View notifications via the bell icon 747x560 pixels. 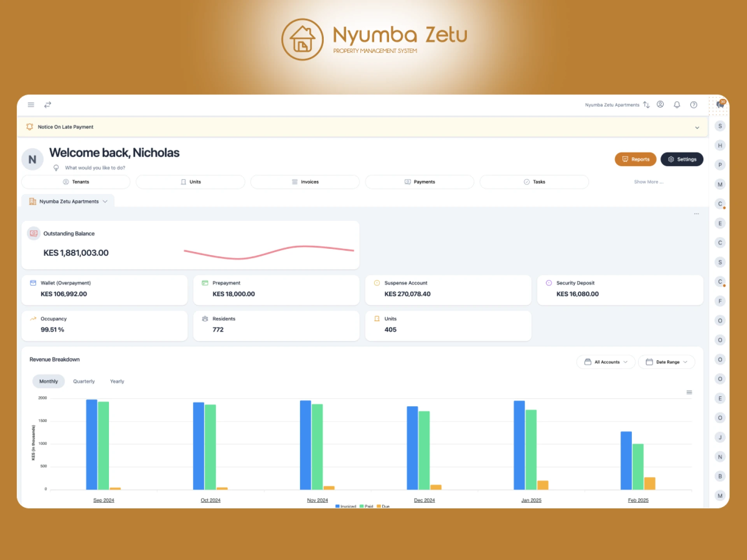click(x=677, y=105)
